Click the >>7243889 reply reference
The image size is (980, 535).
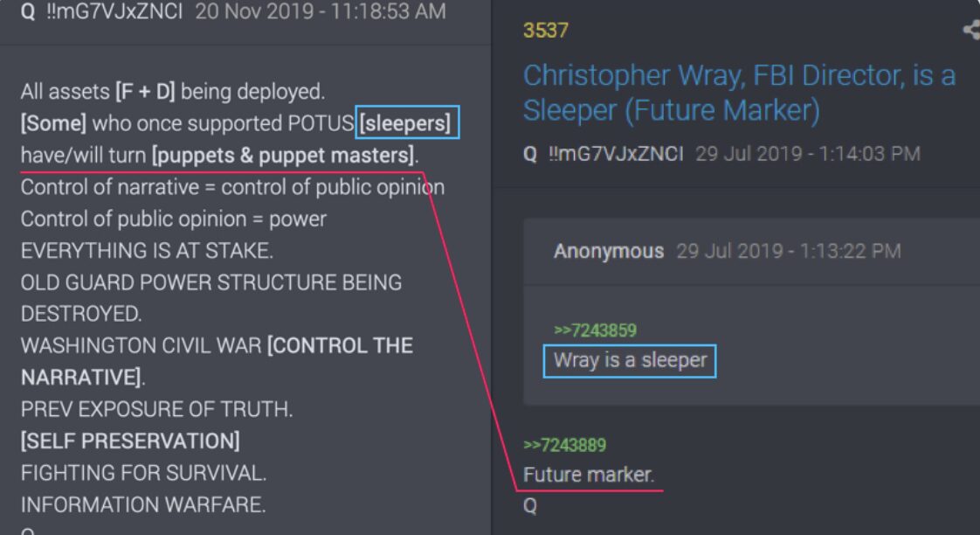coord(564,445)
